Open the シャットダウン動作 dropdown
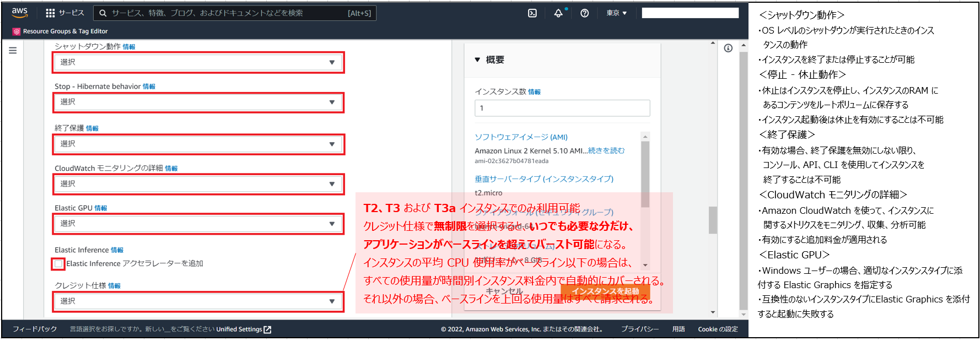 tap(198, 62)
